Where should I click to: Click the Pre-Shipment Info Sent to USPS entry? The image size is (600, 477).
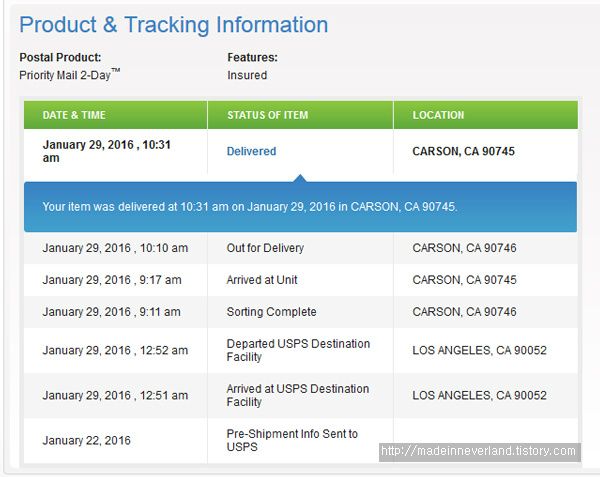tap(292, 440)
